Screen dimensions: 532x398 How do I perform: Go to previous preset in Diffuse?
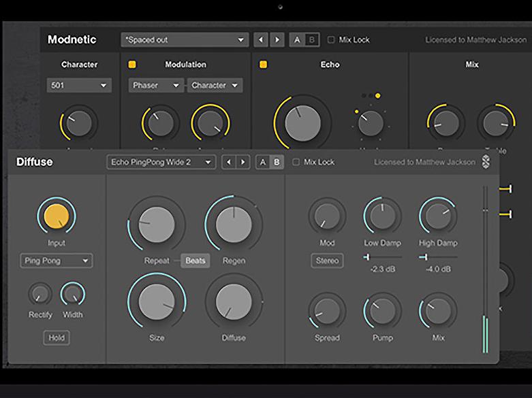point(229,162)
